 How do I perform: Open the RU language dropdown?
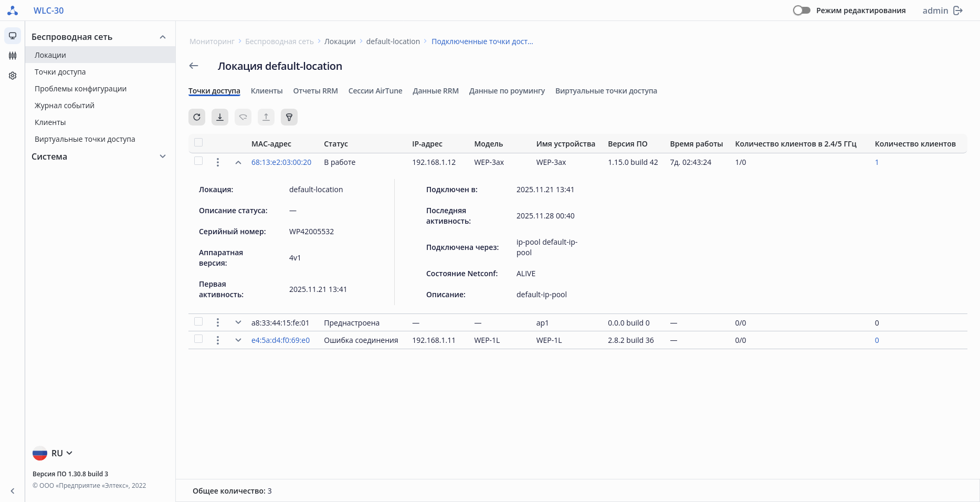pos(53,453)
